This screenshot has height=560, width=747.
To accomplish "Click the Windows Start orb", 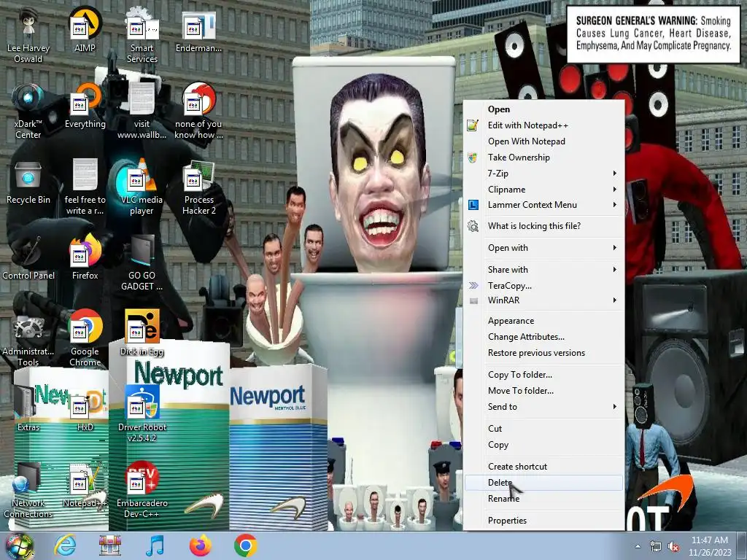I will point(20,545).
